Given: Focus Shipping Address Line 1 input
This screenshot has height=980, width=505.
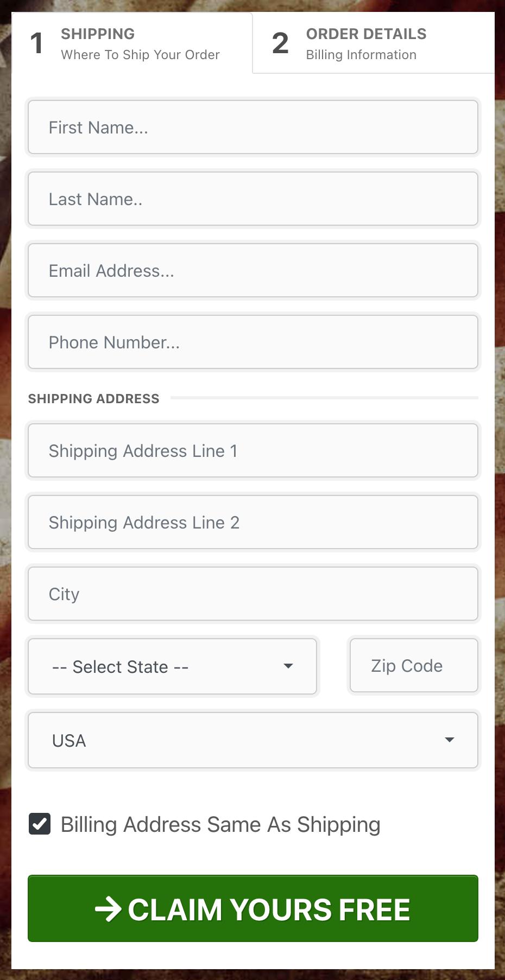Looking at the screenshot, I should point(252,451).
